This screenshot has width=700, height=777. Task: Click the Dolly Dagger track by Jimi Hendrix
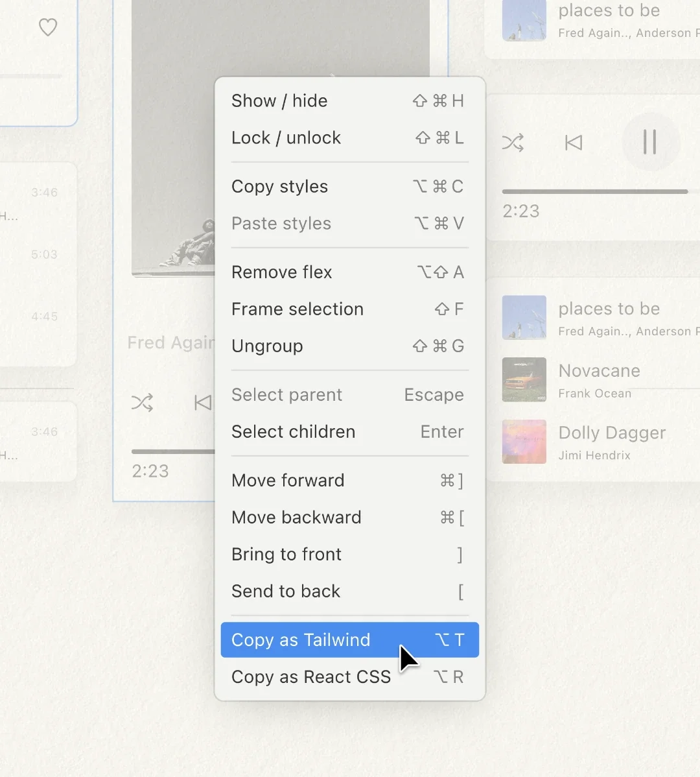point(612,433)
